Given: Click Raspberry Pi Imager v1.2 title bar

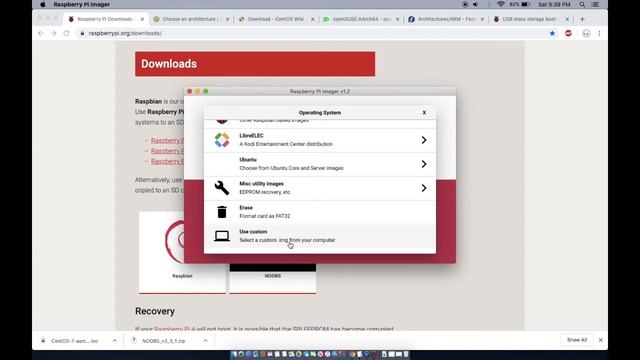Looking at the screenshot, I should [320, 91].
